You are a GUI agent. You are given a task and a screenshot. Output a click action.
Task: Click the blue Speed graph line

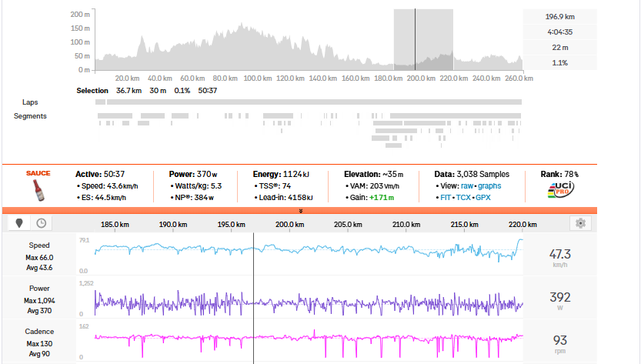308,249
